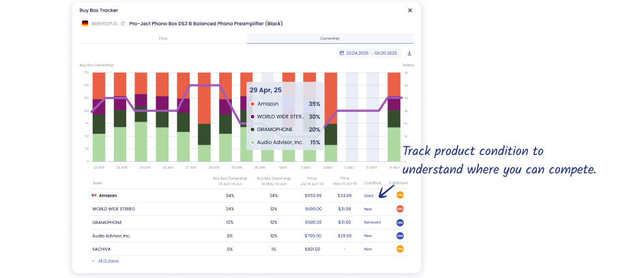Open the All 12 stores link
Image resolution: width=644 pixels, height=278 pixels.
click(108, 261)
